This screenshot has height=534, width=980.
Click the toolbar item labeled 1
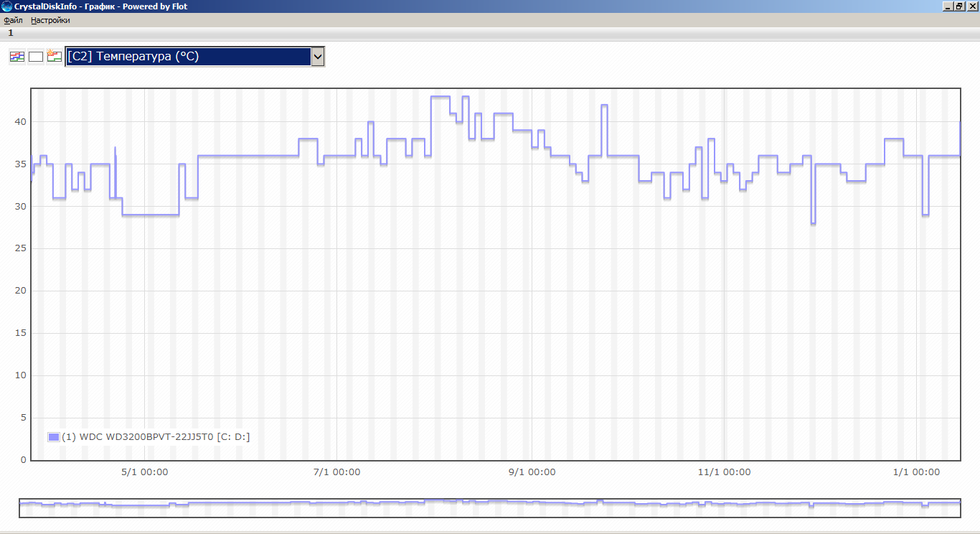[x=11, y=33]
